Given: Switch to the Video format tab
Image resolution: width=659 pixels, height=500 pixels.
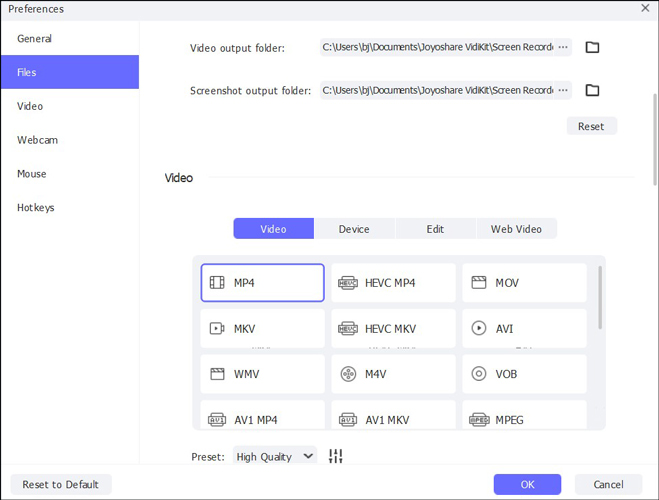Looking at the screenshot, I should click(274, 229).
